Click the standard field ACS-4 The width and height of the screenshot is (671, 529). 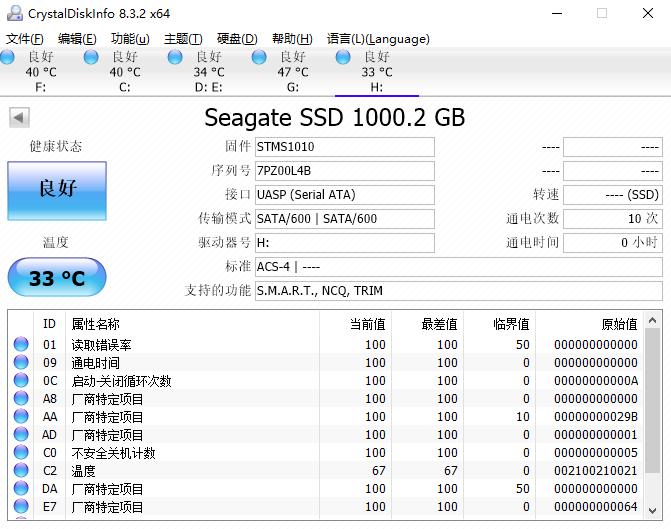click(x=459, y=267)
